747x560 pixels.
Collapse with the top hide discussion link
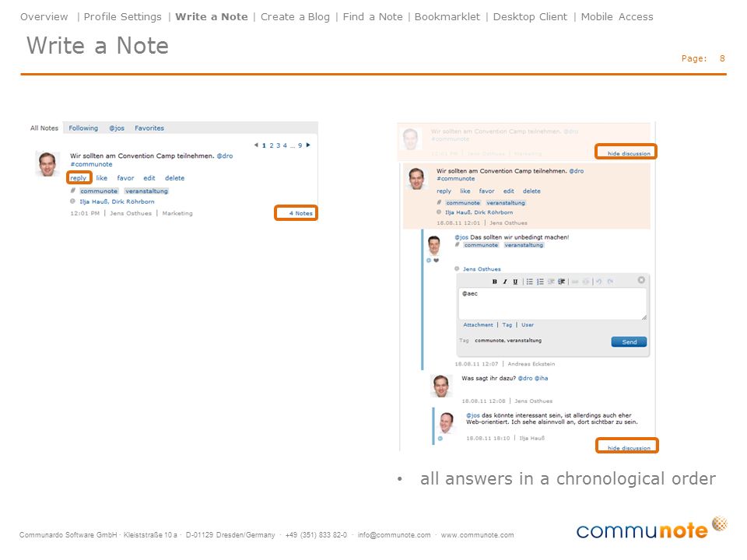tap(629, 153)
